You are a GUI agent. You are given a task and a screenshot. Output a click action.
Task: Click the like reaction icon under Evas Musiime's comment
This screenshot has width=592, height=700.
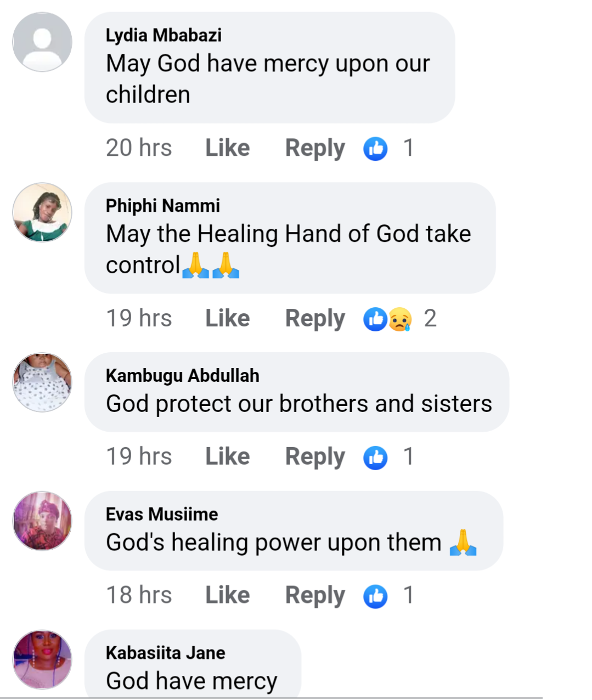(x=375, y=596)
